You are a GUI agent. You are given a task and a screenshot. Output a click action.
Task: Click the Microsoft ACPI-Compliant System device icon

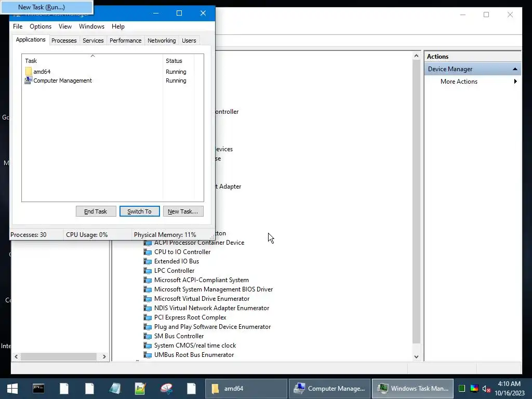pos(148,280)
